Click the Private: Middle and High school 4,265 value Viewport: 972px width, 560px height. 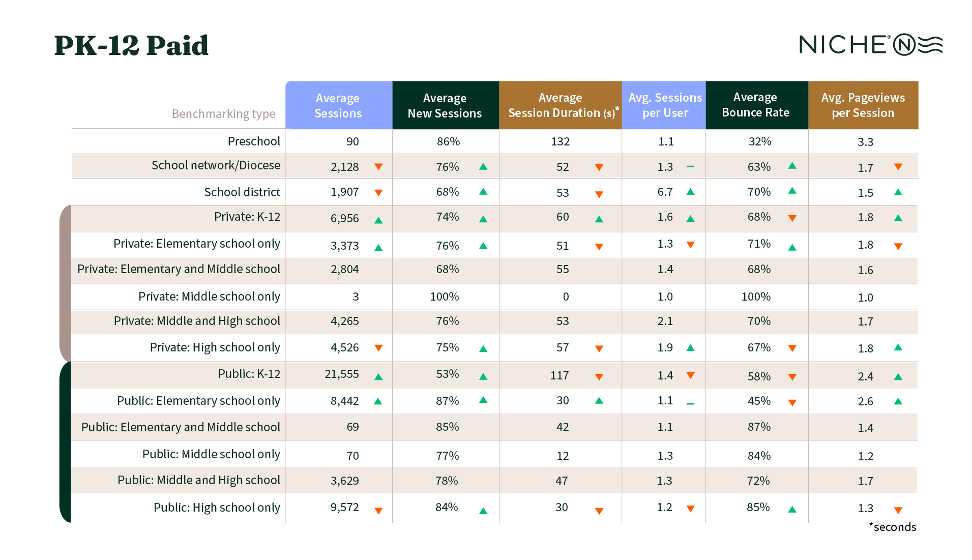(345, 321)
